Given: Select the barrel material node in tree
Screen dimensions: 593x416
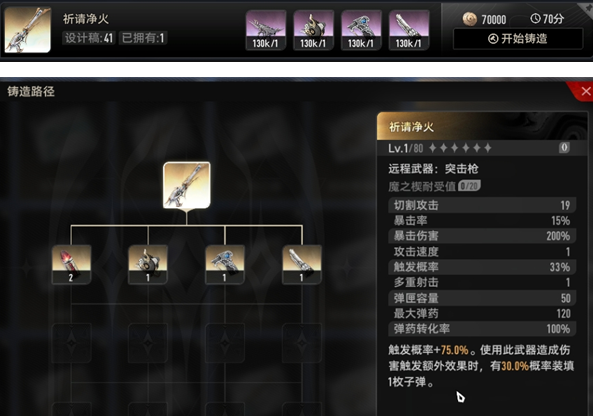Looking at the screenshot, I should tap(302, 264).
